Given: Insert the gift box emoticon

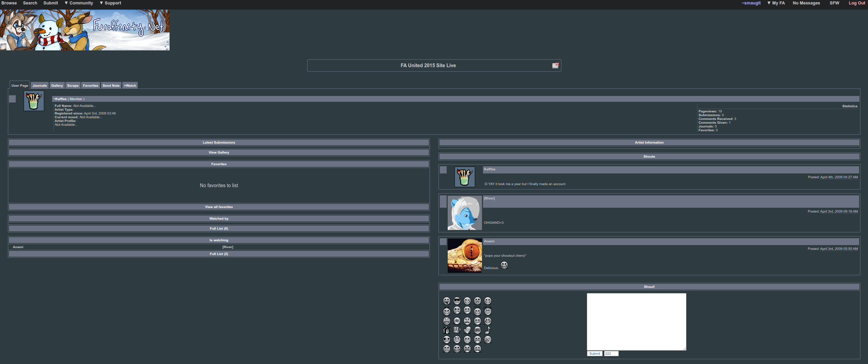Looking at the screenshot, I should click(x=447, y=330).
